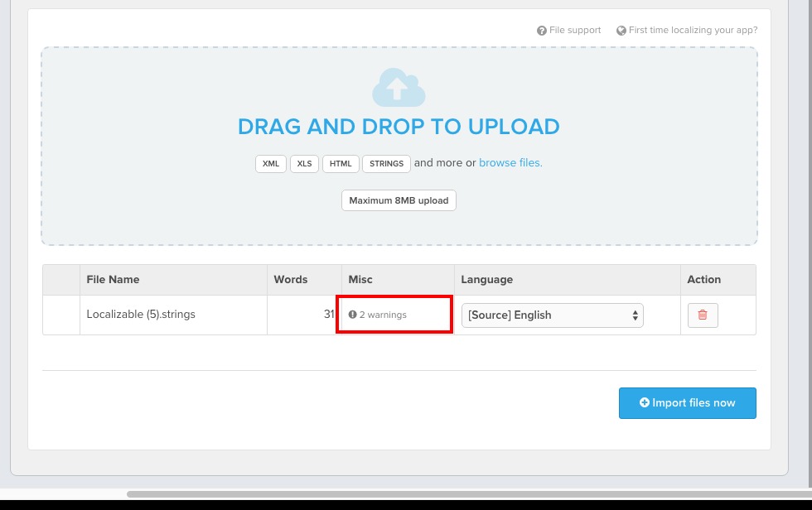Click the DRAG AND DROP TO UPLOAD heading
The image size is (812, 510).
pyautogui.click(x=399, y=127)
